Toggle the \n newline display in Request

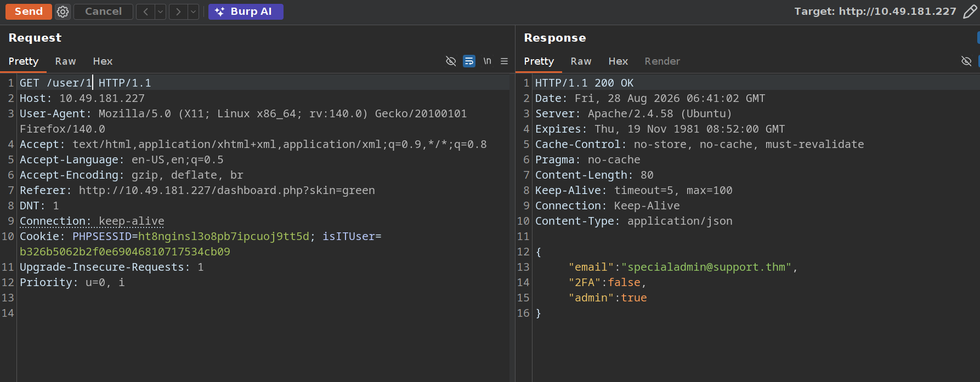487,61
